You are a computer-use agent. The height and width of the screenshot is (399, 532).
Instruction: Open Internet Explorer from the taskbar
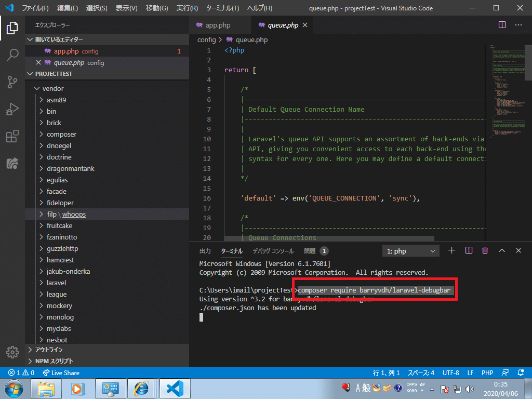142,389
